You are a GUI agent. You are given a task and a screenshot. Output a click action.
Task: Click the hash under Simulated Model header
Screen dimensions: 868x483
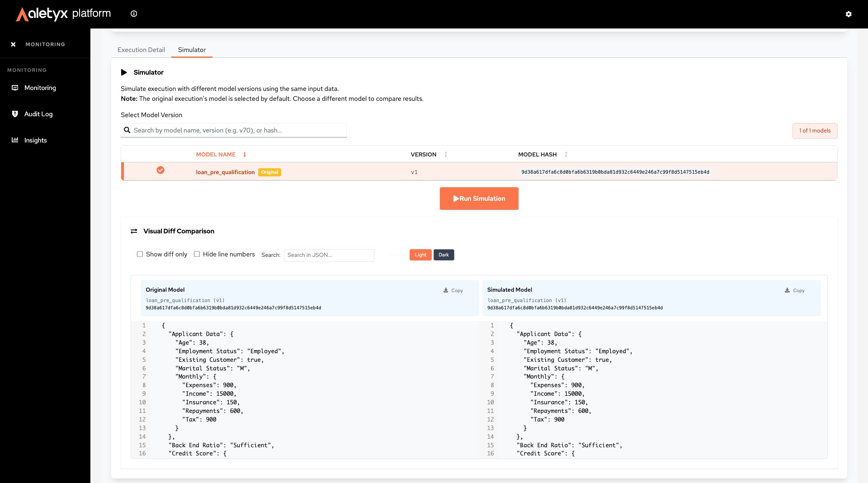tap(575, 308)
